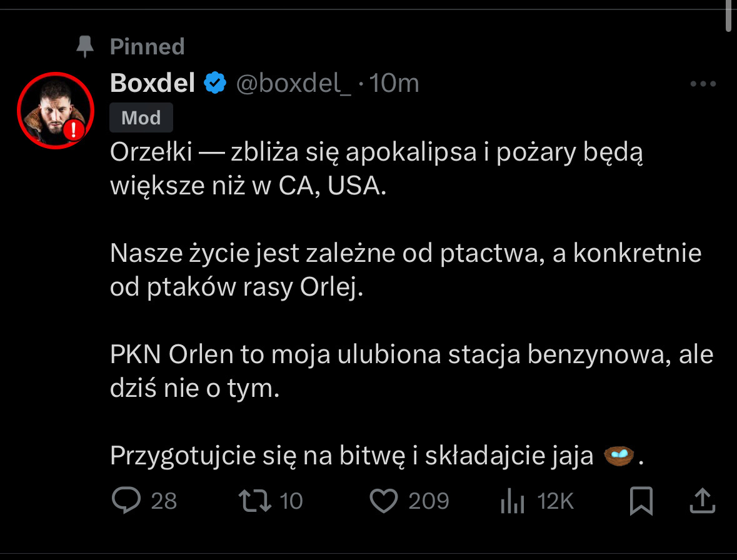Image resolution: width=737 pixels, height=560 pixels.
Task: Open the @boxdel_ handle link
Action: 293,83
